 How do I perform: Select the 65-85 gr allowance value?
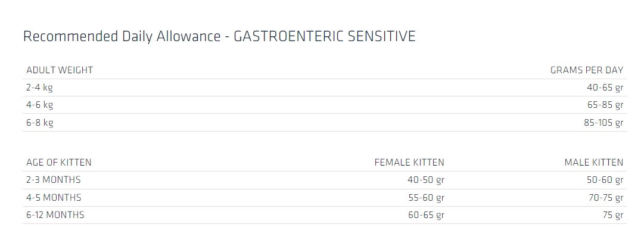(605, 105)
